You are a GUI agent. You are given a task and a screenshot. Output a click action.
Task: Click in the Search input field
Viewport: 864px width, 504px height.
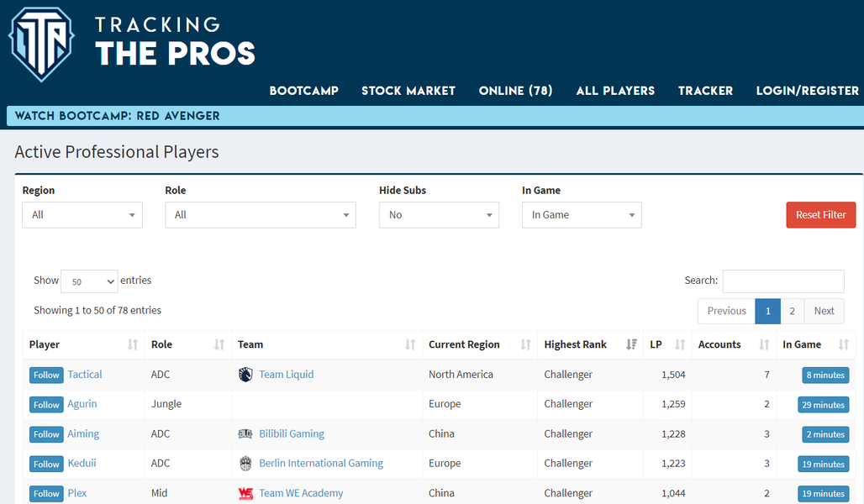coord(783,281)
